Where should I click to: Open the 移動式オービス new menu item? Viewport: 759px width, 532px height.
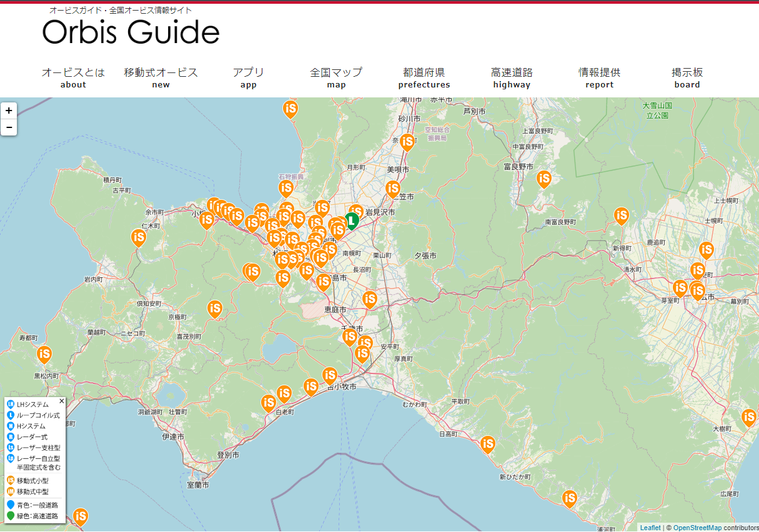pyautogui.click(x=161, y=77)
